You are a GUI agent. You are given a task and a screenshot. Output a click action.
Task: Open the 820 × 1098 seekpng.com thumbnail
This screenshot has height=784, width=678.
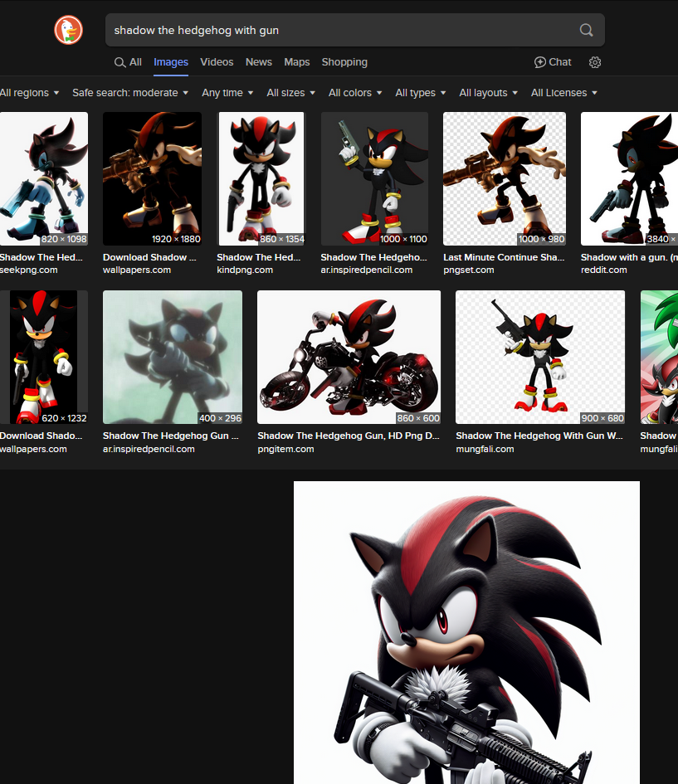(44, 178)
